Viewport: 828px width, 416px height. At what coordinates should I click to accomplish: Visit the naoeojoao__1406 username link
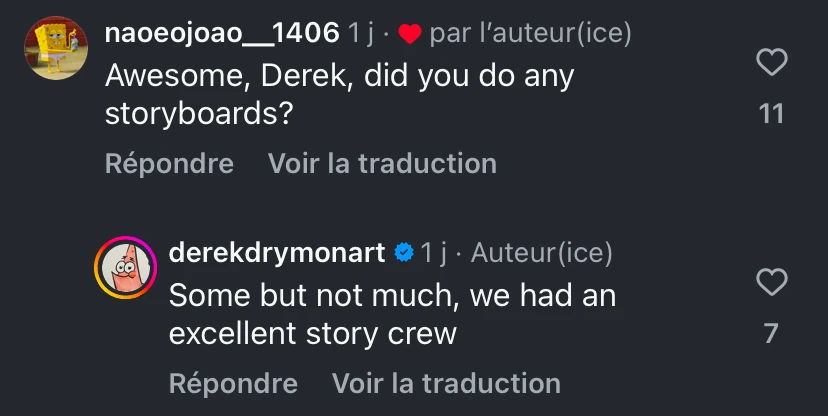coord(221,34)
